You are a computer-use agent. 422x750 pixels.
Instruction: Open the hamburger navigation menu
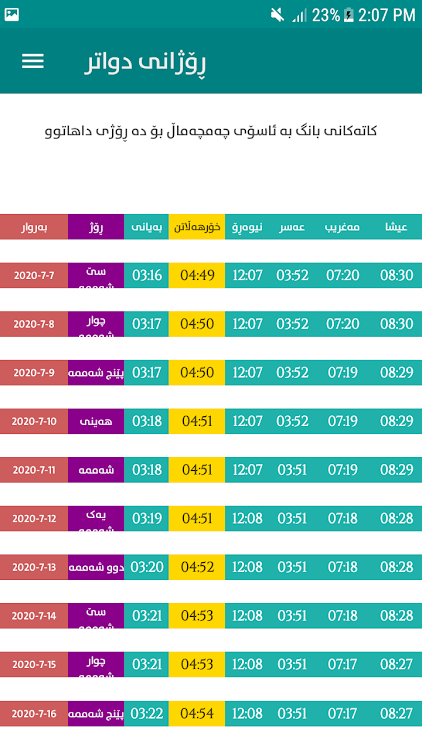[33, 61]
